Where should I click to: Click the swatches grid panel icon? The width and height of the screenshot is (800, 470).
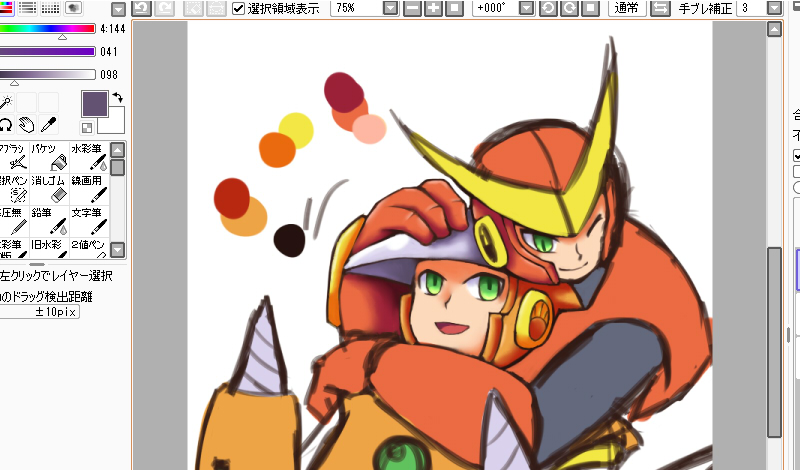[x=50, y=7]
